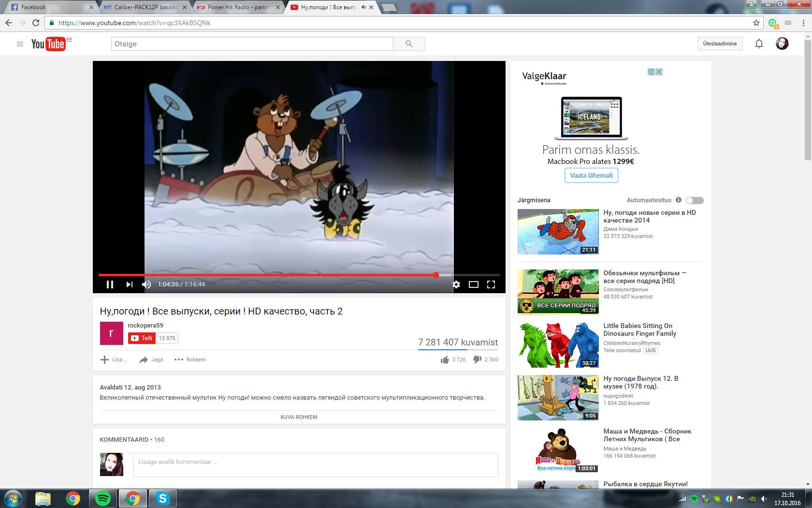Viewport: 812px width, 508px height.
Task: Click the rockopera59 channel avatar
Action: click(111, 333)
